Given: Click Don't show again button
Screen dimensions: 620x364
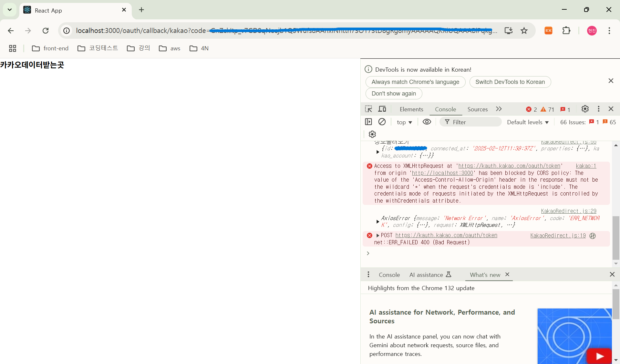Looking at the screenshot, I should pyautogui.click(x=394, y=94).
